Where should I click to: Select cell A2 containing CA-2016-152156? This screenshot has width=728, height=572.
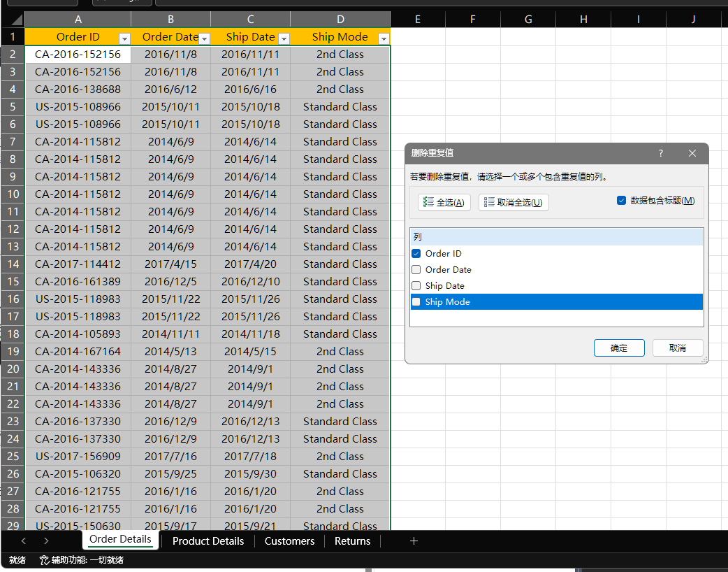coord(78,55)
